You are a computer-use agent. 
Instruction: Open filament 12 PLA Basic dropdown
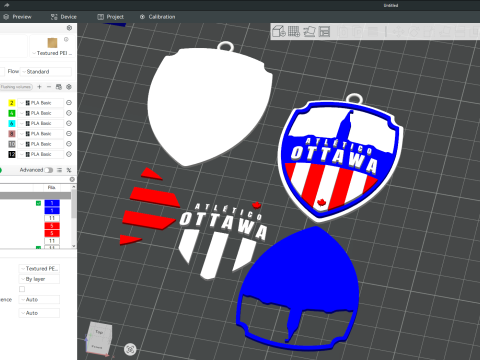(x=41, y=154)
